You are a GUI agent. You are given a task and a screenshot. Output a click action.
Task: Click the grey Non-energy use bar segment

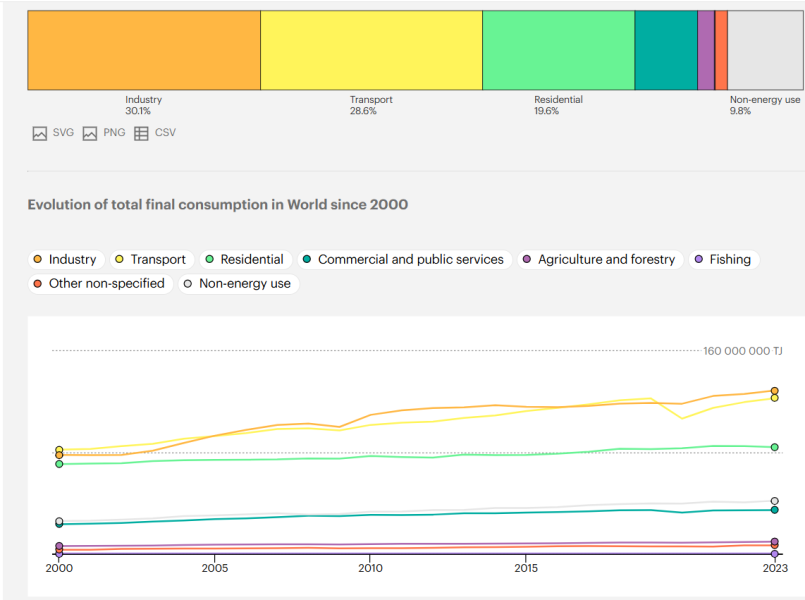765,50
